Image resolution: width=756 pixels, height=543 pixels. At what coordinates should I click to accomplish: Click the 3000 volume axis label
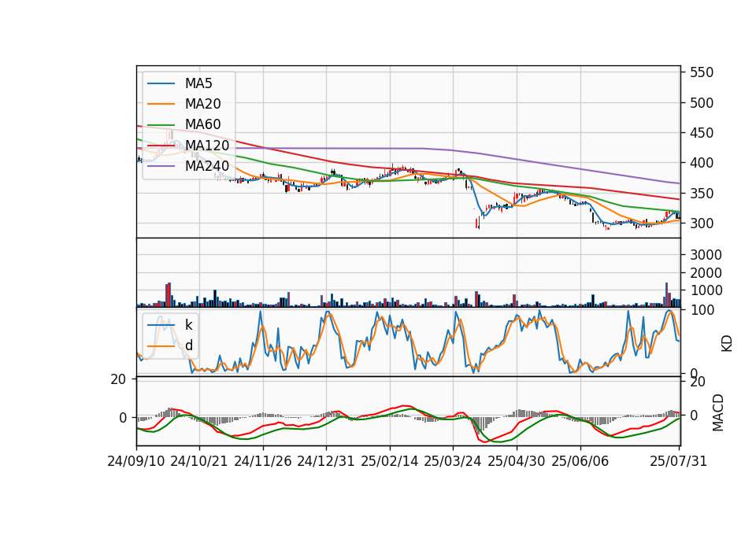click(706, 255)
